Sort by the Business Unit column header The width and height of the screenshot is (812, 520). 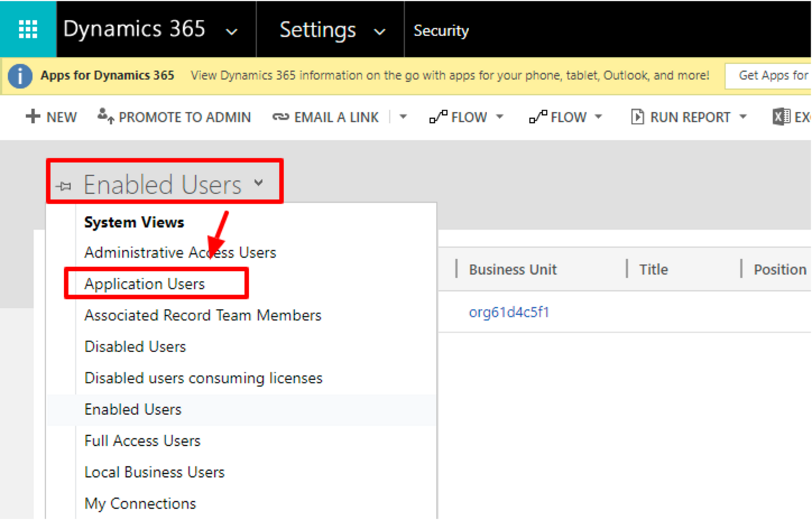(x=513, y=270)
